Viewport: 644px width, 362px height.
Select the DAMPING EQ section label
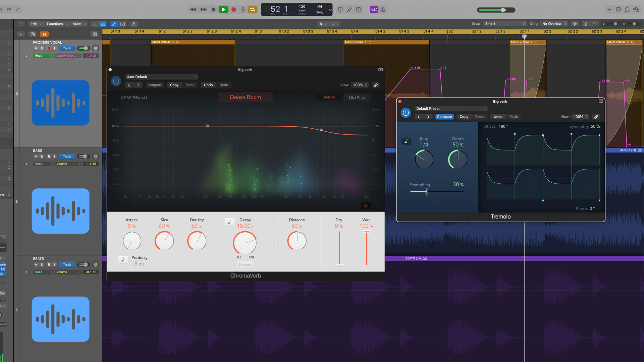[x=134, y=97]
